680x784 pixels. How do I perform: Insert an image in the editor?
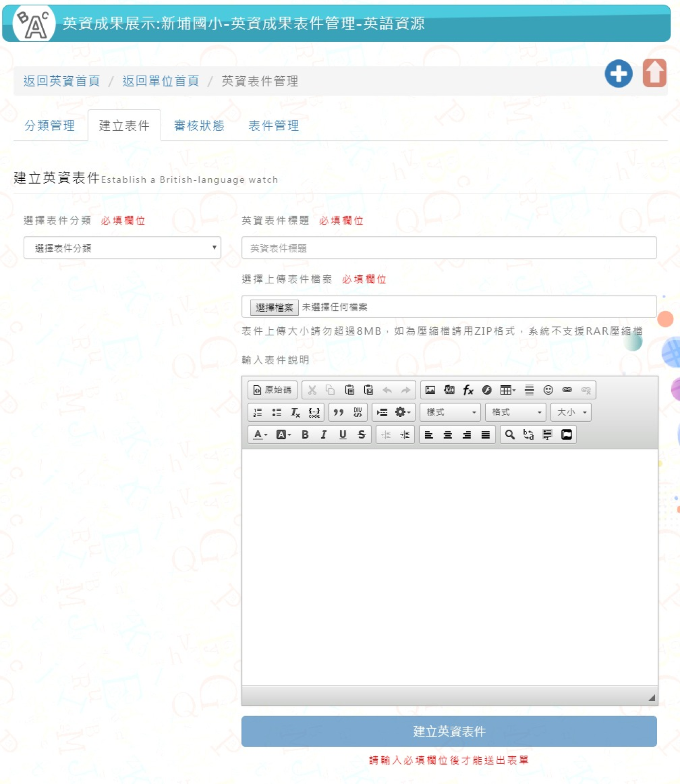[430, 390]
